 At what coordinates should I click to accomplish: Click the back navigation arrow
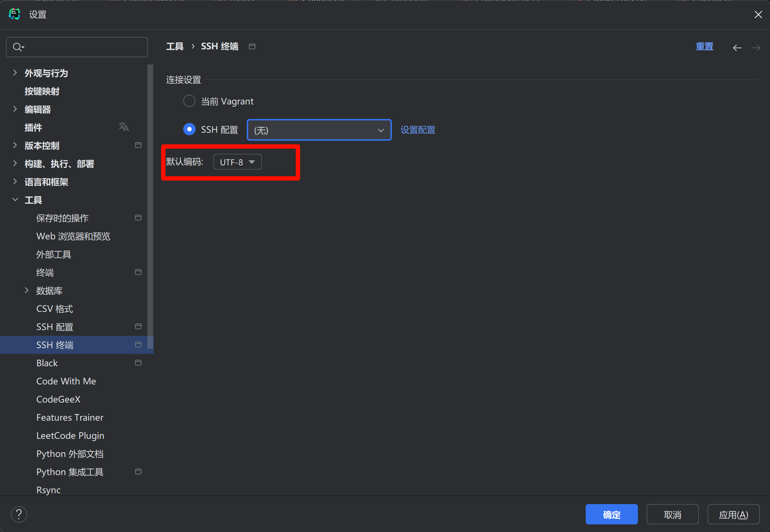(x=737, y=48)
